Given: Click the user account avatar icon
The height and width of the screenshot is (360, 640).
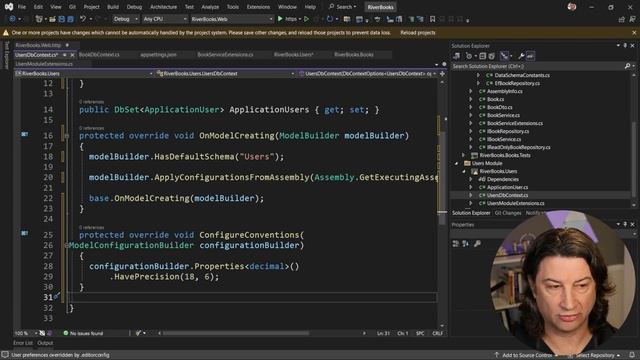Looking at the screenshot, I should (x=572, y=7).
